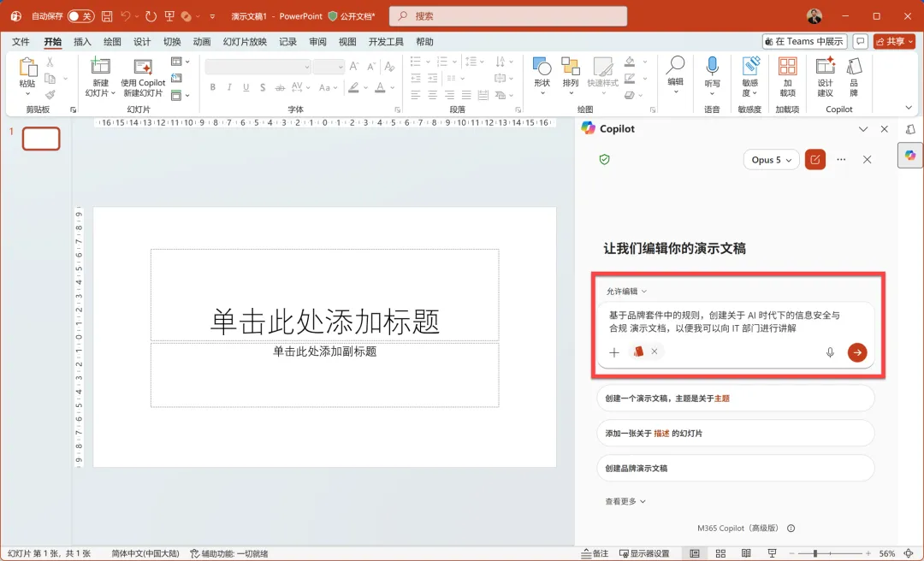This screenshot has width=924, height=561.
Task: Start slideshow from beginning icon in quick access
Action: [x=169, y=16]
